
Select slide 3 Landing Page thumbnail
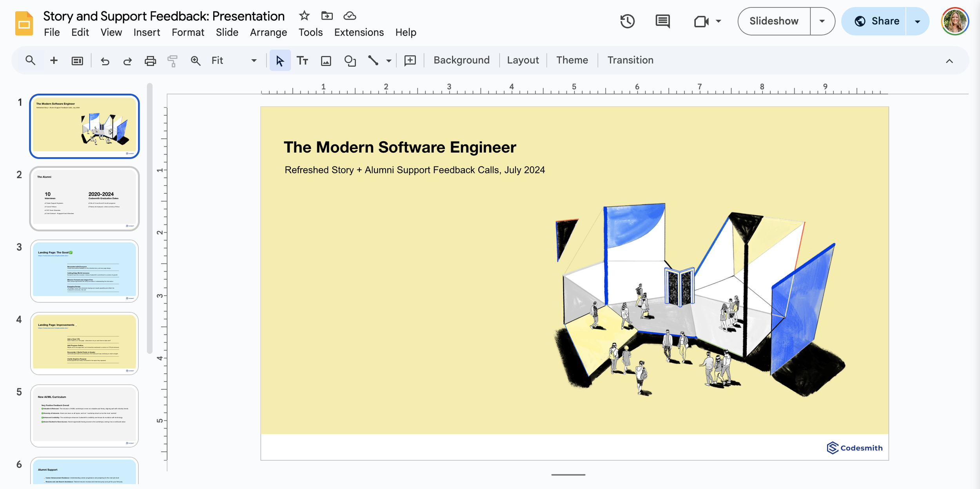tap(84, 271)
